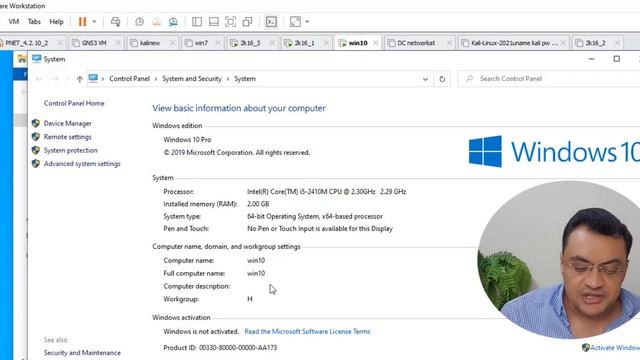Open the Help menu

point(56,22)
